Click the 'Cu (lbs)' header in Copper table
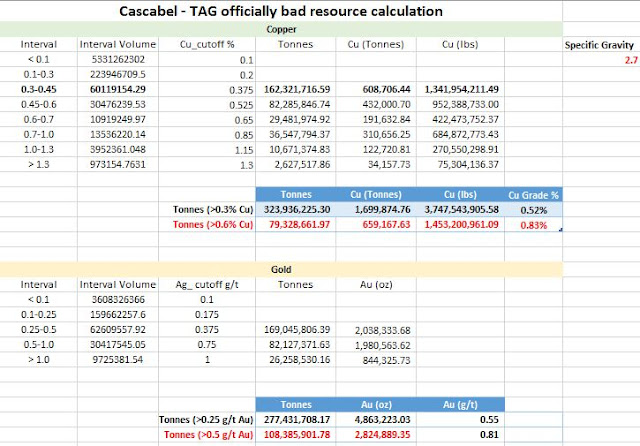Viewport: 640px width, 446px height. pos(460,44)
